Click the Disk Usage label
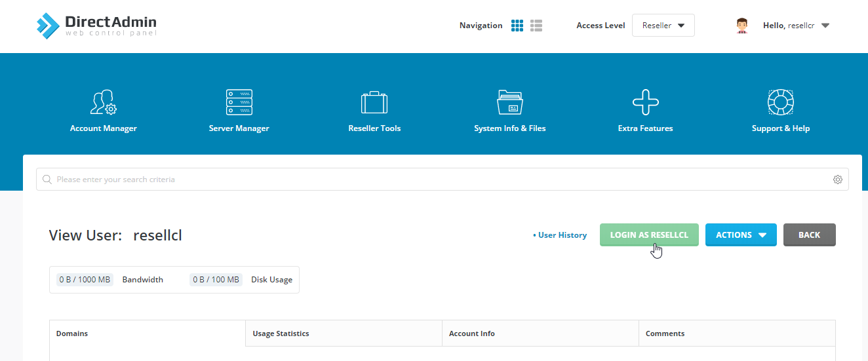The width and height of the screenshot is (868, 361). coord(271,280)
